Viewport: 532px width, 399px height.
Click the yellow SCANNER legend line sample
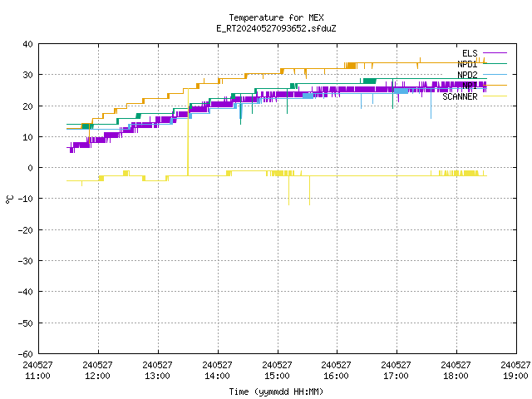[495, 96]
